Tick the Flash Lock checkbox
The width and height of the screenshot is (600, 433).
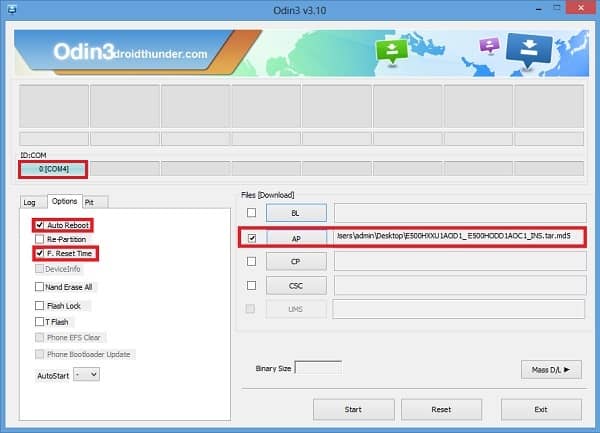tap(39, 306)
